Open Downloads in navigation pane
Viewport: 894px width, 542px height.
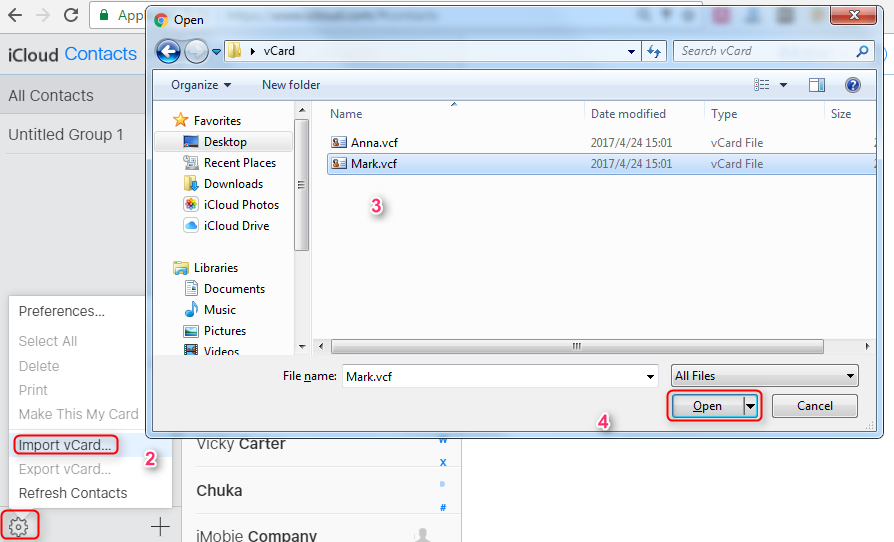pyautogui.click(x=233, y=184)
